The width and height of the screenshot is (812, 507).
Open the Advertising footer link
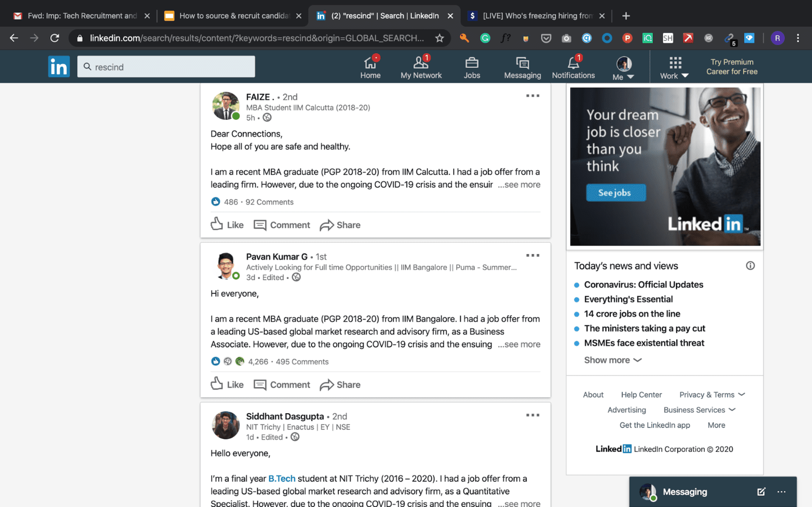point(626,410)
